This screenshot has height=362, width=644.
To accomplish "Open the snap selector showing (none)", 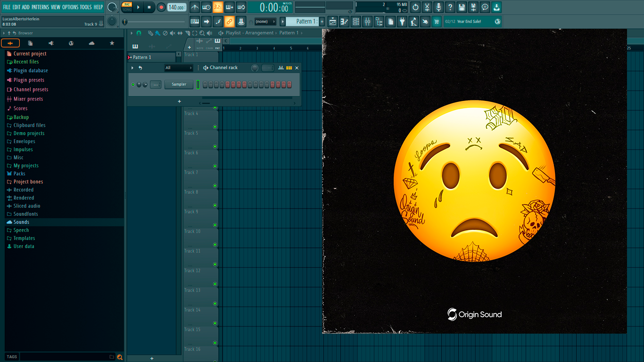I will coord(265,21).
